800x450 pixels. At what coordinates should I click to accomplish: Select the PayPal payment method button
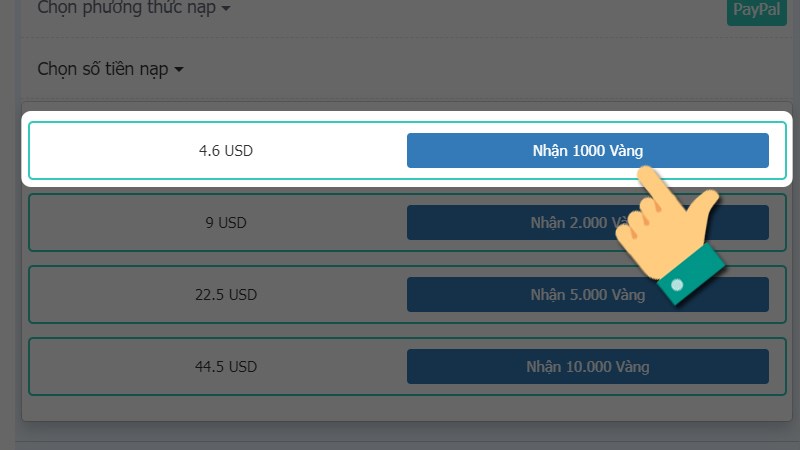coord(757,10)
